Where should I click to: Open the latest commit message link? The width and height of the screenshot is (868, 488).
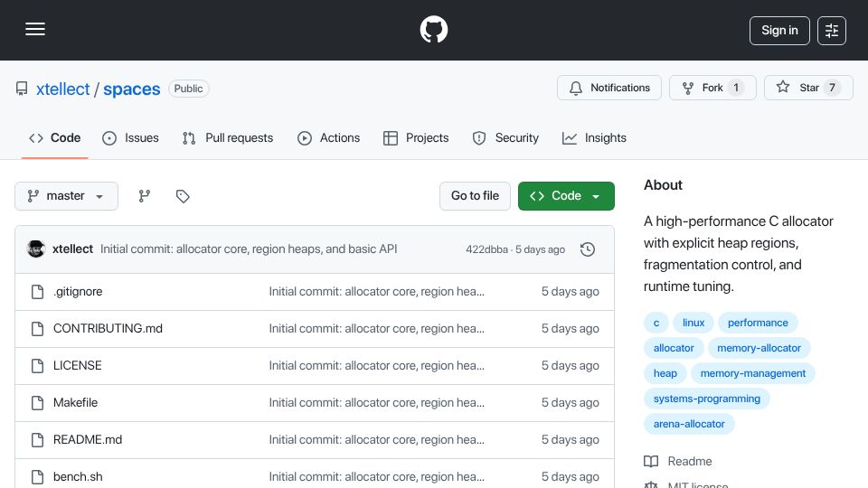tap(249, 249)
